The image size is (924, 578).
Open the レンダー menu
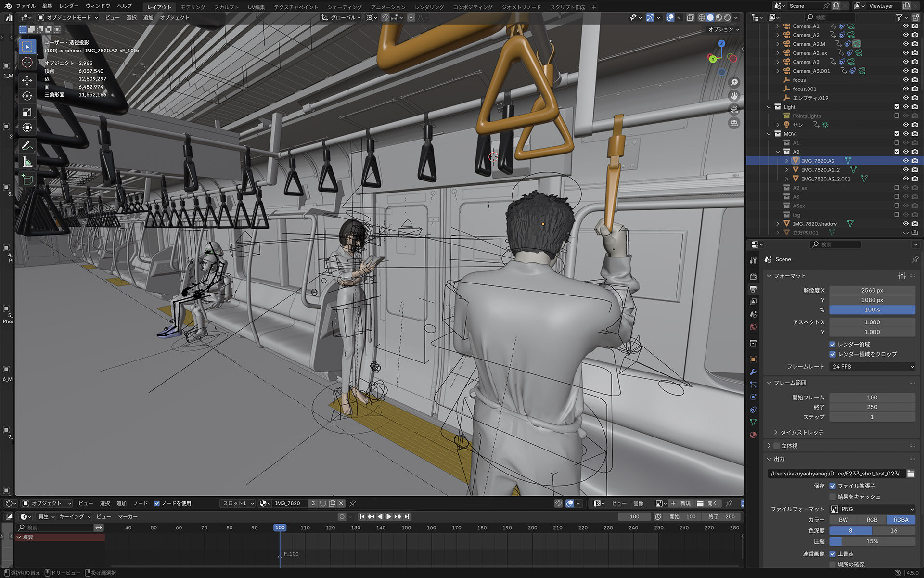click(69, 6)
